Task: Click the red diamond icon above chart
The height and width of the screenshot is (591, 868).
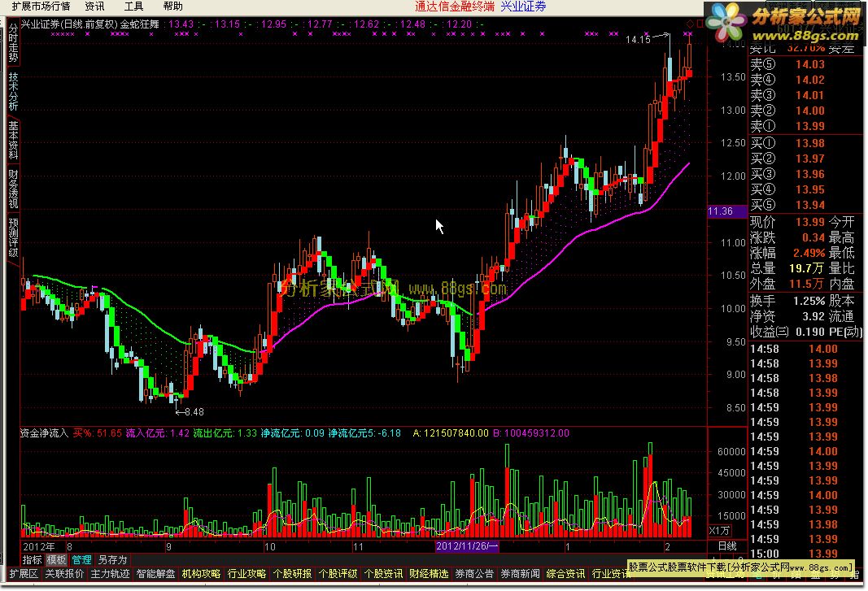Action: coord(690,24)
